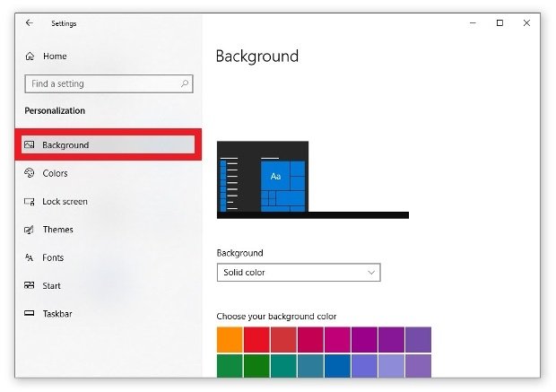Click the Personalization heading text
This screenshot has height=392, width=556.
(x=55, y=110)
